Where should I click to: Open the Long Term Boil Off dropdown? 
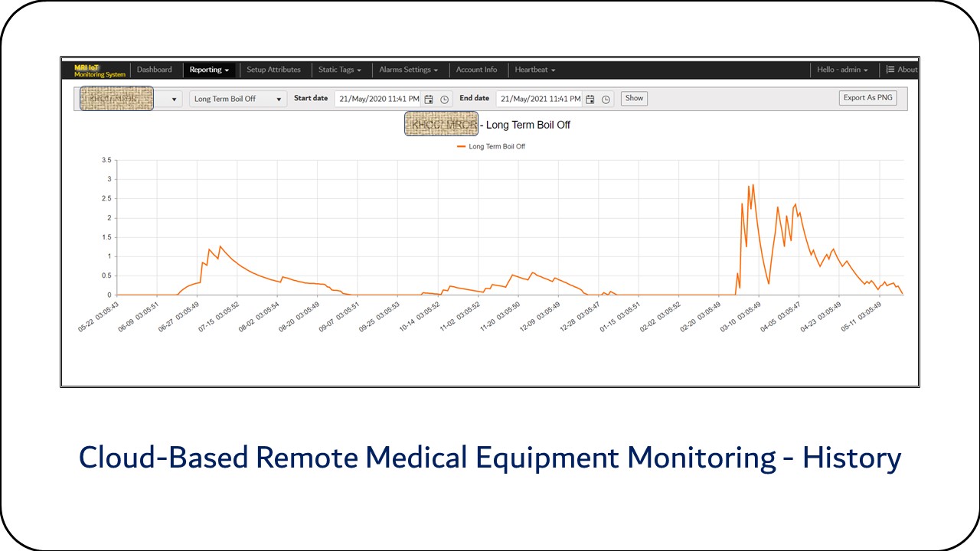pos(238,99)
